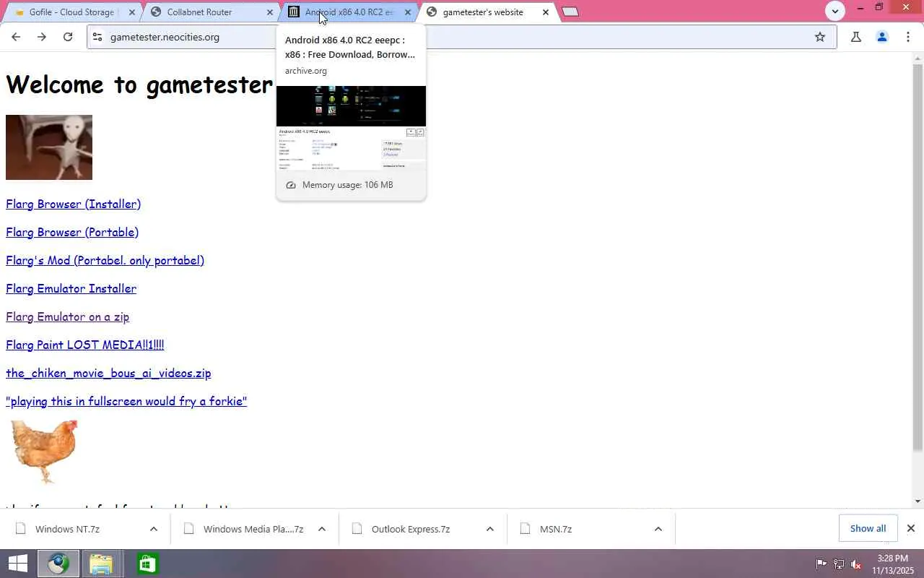924x578 pixels.
Task: Open the Windows NT.7z downloaded file
Action: point(67,529)
